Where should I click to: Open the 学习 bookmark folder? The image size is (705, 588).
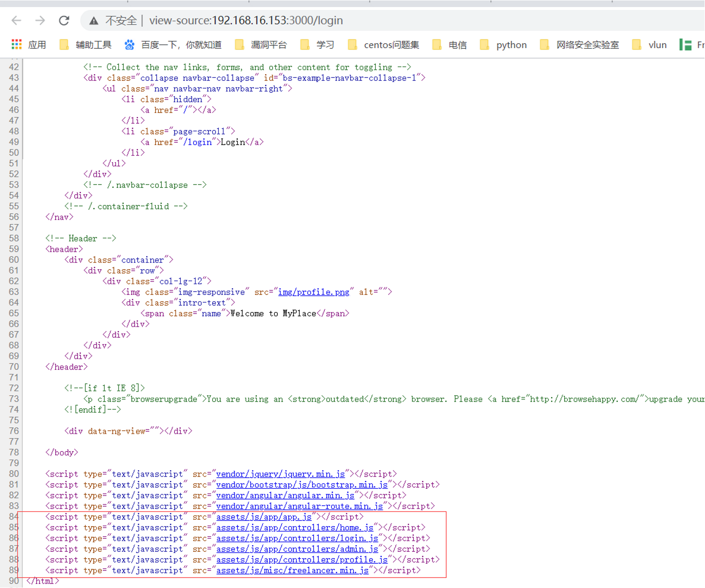[317, 45]
